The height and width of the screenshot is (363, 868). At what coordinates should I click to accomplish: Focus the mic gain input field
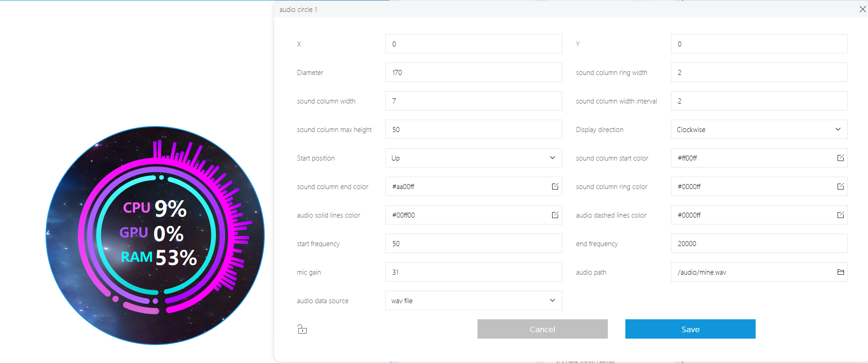click(x=473, y=272)
